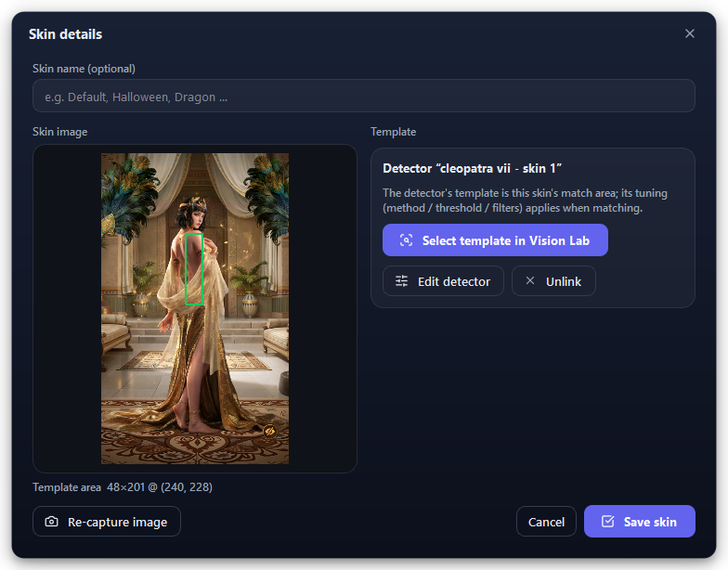
Task: Click the Skin image label
Action: tap(59, 132)
